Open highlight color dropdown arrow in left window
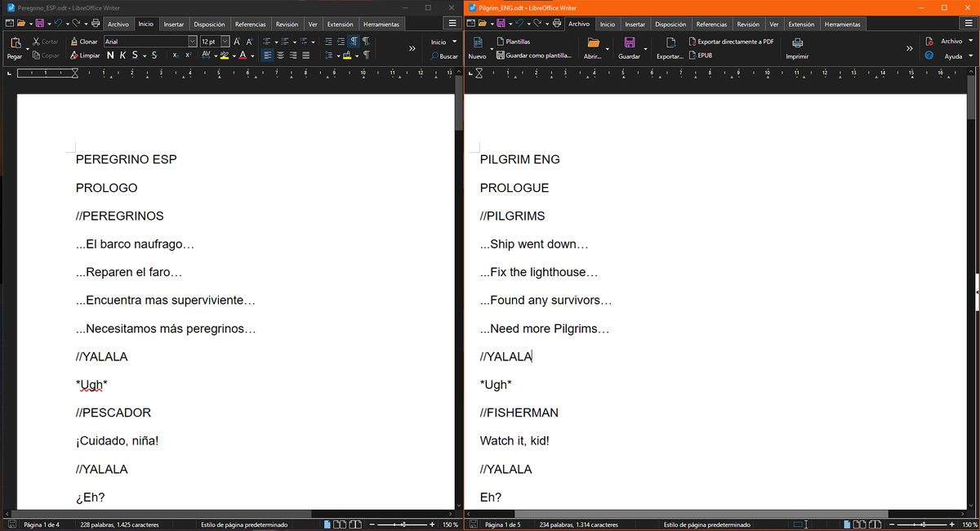The width and height of the screenshot is (980, 531). click(x=234, y=56)
